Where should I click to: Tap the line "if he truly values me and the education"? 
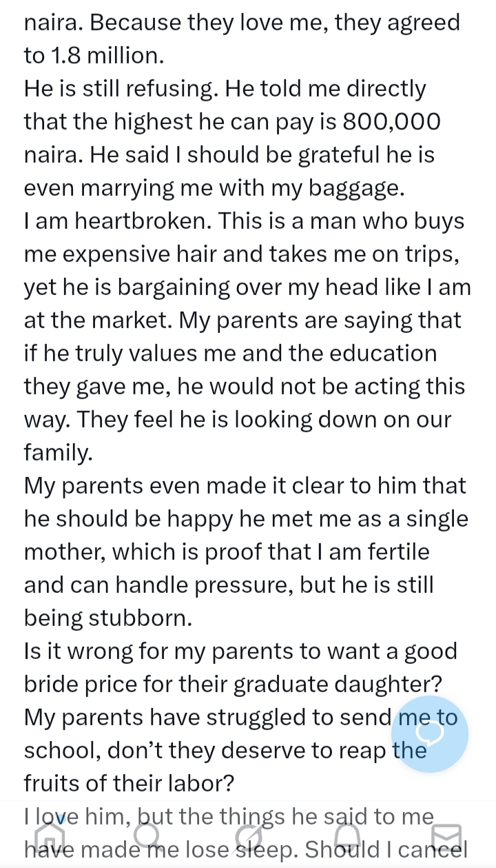tap(230, 354)
